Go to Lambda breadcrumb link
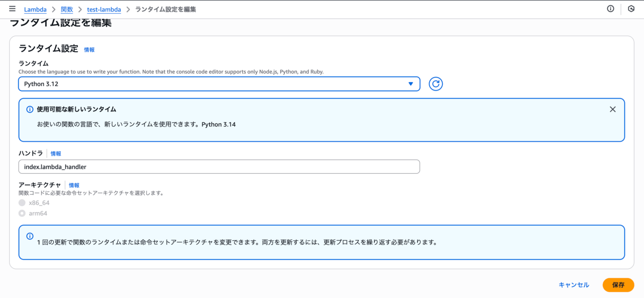The image size is (644, 298). click(x=35, y=10)
